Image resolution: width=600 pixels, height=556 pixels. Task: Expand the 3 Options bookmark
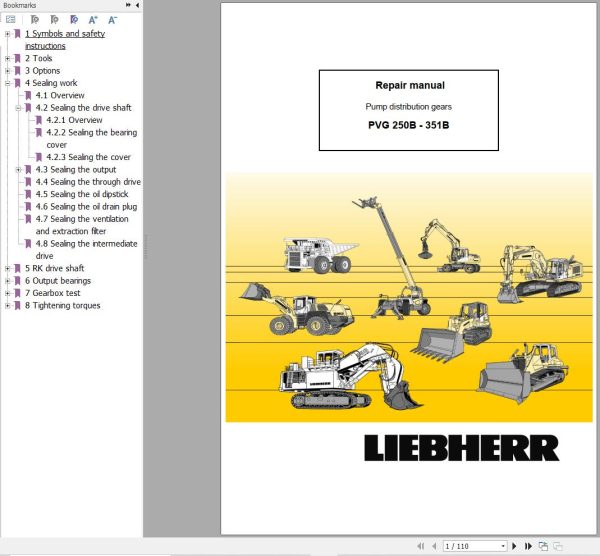tap(7, 71)
